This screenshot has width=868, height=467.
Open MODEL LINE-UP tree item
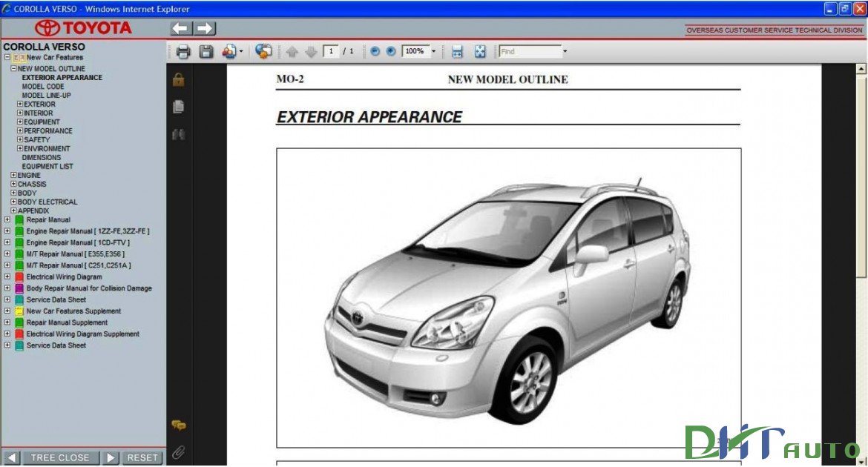47,95
